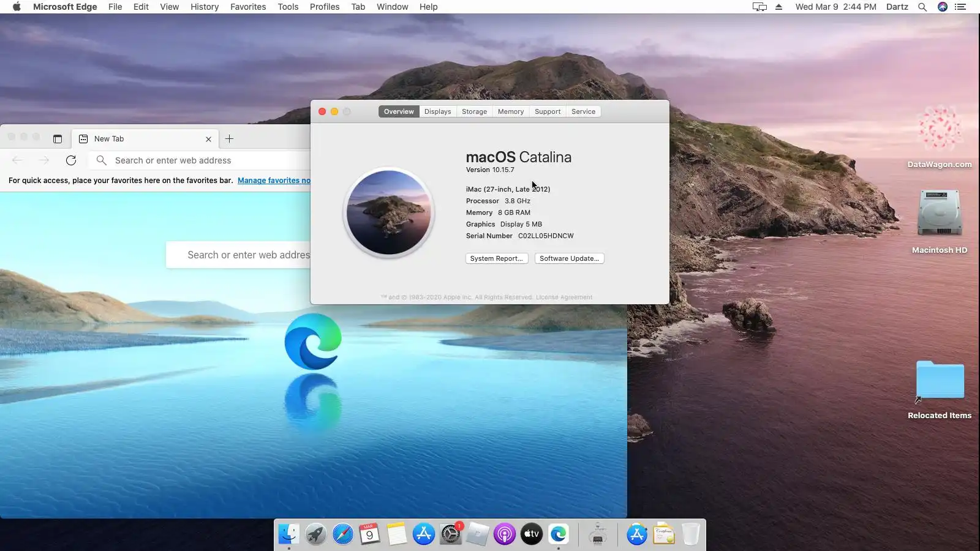Click the Processor 3.8 GHz line
Image resolution: width=980 pixels, height=551 pixels.
click(x=498, y=201)
